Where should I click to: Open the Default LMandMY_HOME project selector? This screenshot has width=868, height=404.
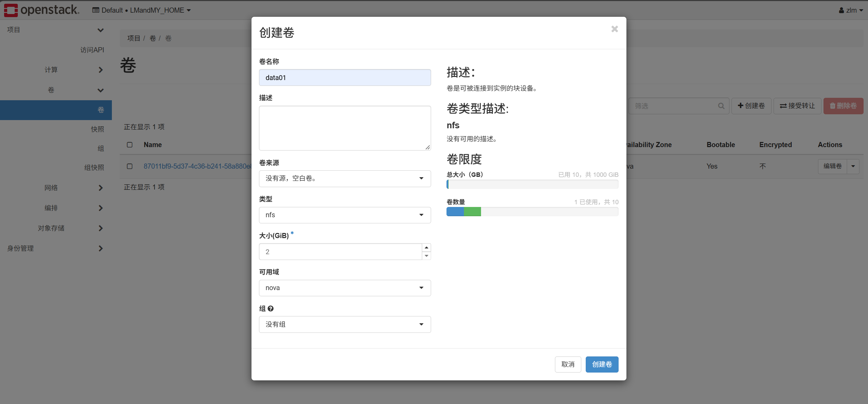(141, 10)
